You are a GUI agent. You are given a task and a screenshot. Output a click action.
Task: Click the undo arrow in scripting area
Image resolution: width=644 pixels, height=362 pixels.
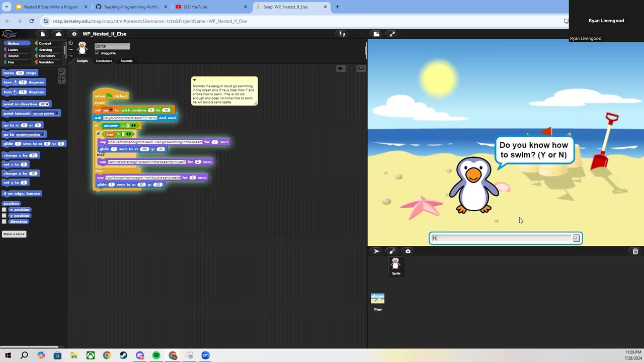pyautogui.click(x=341, y=68)
